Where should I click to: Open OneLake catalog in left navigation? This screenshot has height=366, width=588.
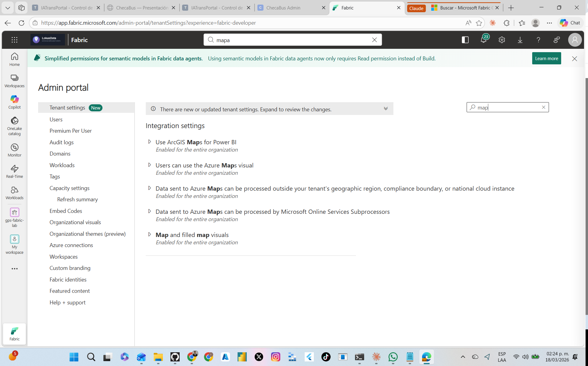(x=14, y=126)
